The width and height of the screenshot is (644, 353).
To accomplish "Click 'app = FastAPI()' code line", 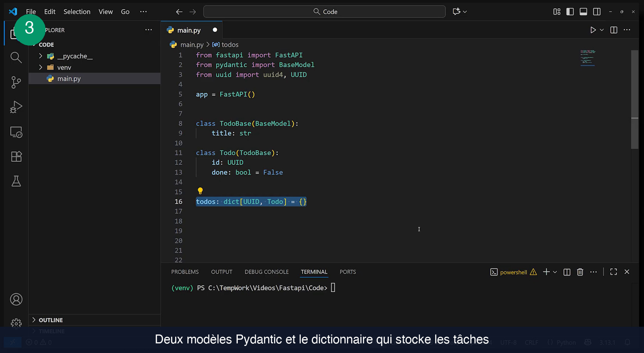I will click(226, 94).
